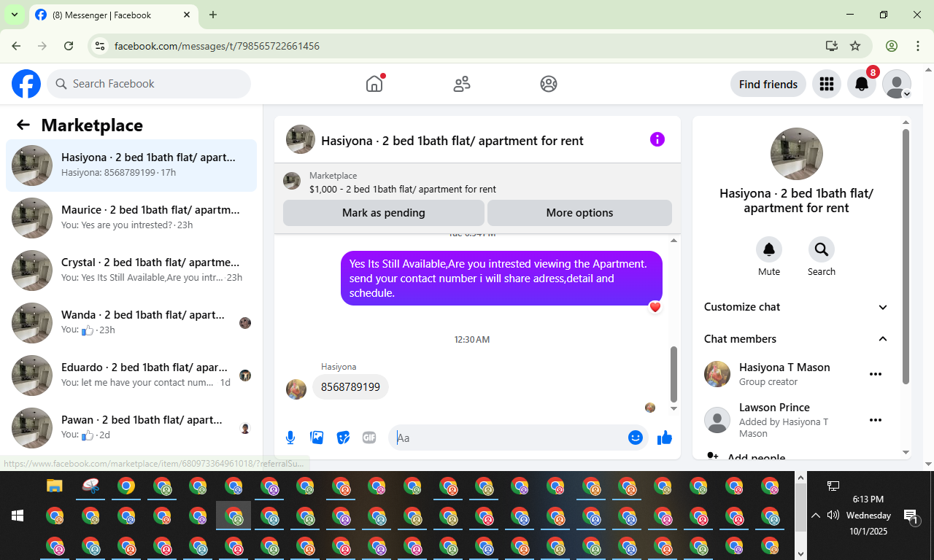Open the Crystal conversation
Screen dimensions: 934x560
coord(131,271)
